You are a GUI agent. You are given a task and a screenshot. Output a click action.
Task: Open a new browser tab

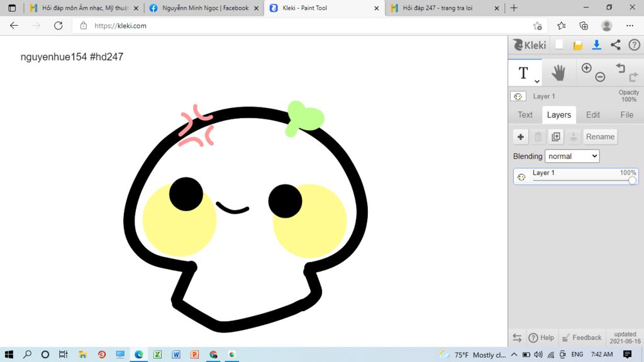tap(514, 8)
